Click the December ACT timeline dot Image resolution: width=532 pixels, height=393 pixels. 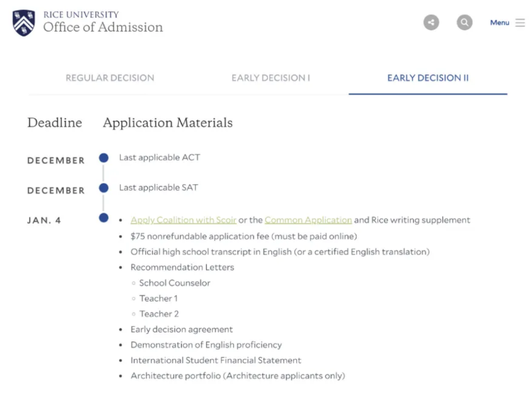(x=103, y=158)
